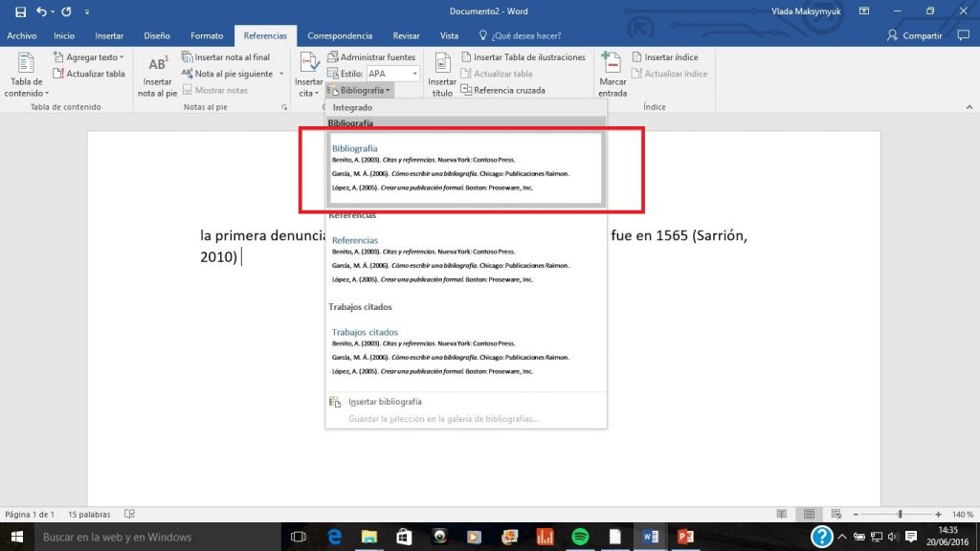
Task: Open Administrar fuentes
Action: pyautogui.click(x=371, y=56)
